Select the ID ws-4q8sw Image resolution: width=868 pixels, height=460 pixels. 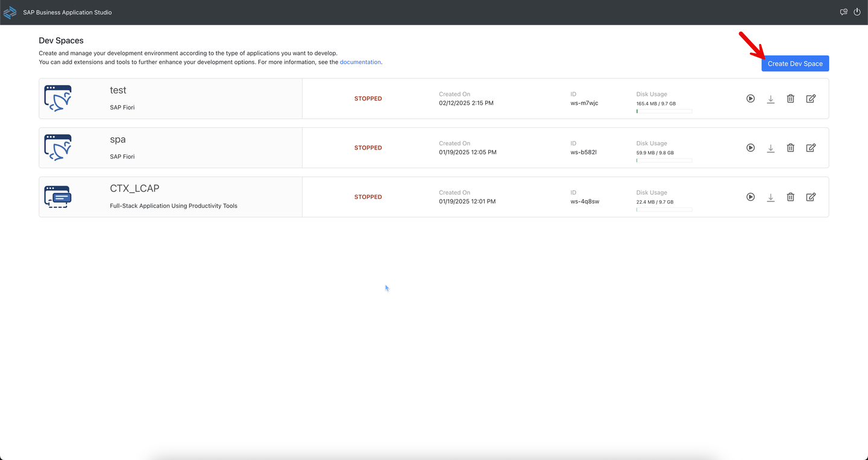pyautogui.click(x=585, y=201)
